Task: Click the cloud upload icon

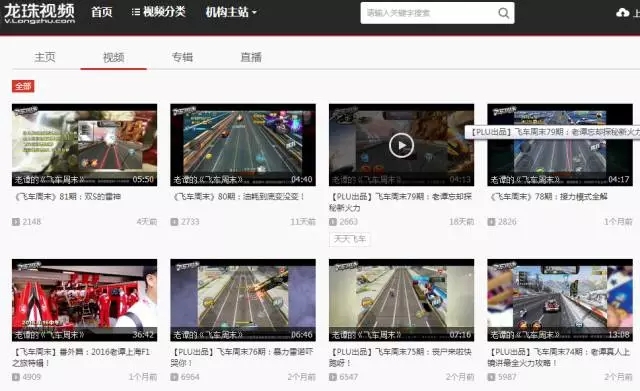Action: (622, 13)
